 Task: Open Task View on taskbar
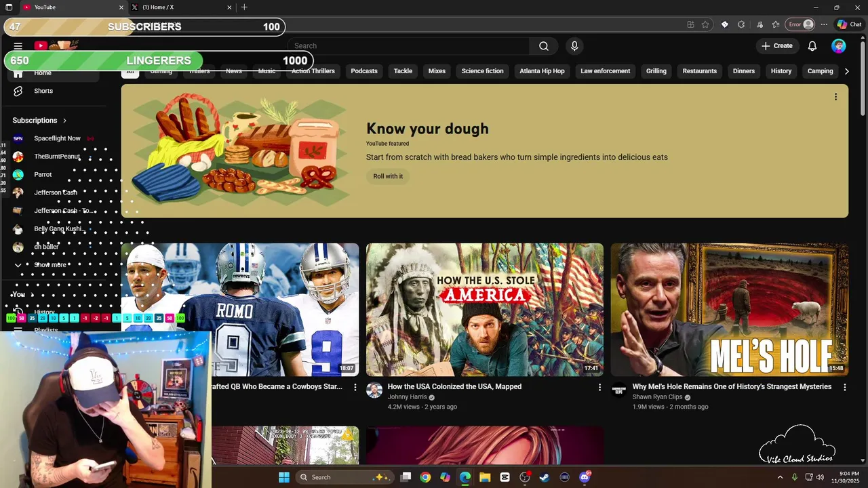(406, 477)
